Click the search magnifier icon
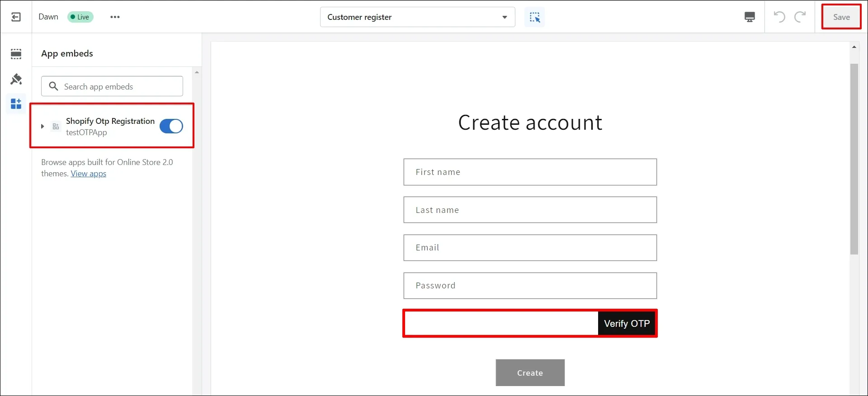Image resolution: width=868 pixels, height=396 pixels. pyautogui.click(x=53, y=86)
